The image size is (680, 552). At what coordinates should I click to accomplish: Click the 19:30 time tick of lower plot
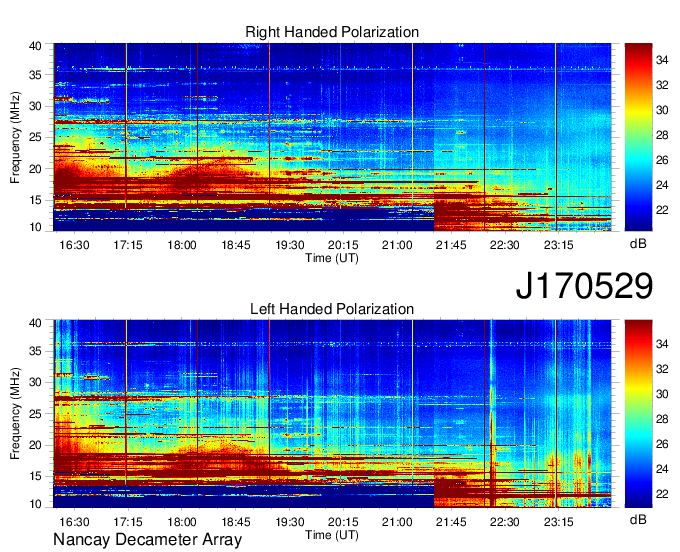click(290, 522)
